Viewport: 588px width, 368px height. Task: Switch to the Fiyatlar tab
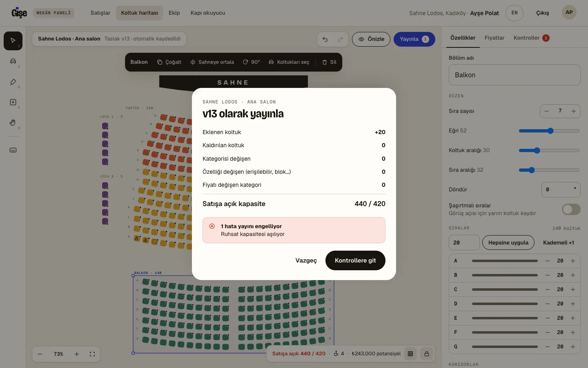coord(494,38)
